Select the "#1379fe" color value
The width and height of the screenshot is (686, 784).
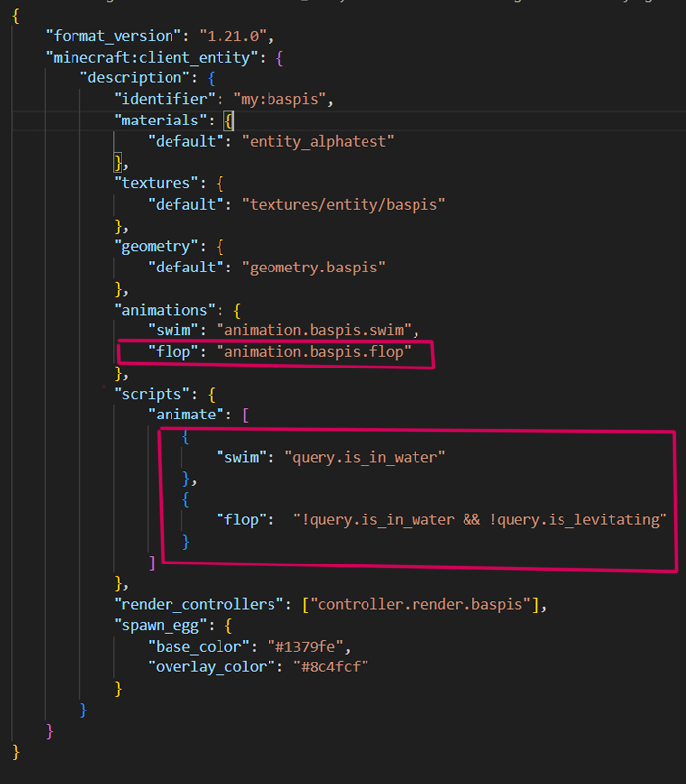306,647
